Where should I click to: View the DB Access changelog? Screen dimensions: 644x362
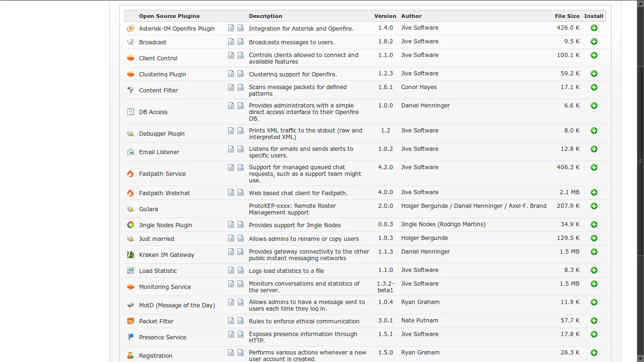(240, 106)
